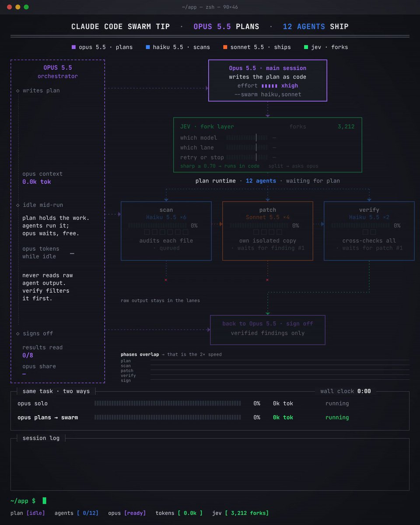Zoom the terminal with the green window button
420x525 pixels.
(x=26, y=7)
